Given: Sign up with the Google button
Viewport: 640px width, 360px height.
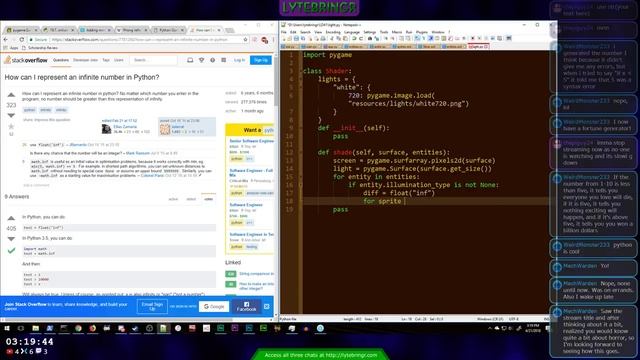Looking at the screenshot, I should coord(214,307).
